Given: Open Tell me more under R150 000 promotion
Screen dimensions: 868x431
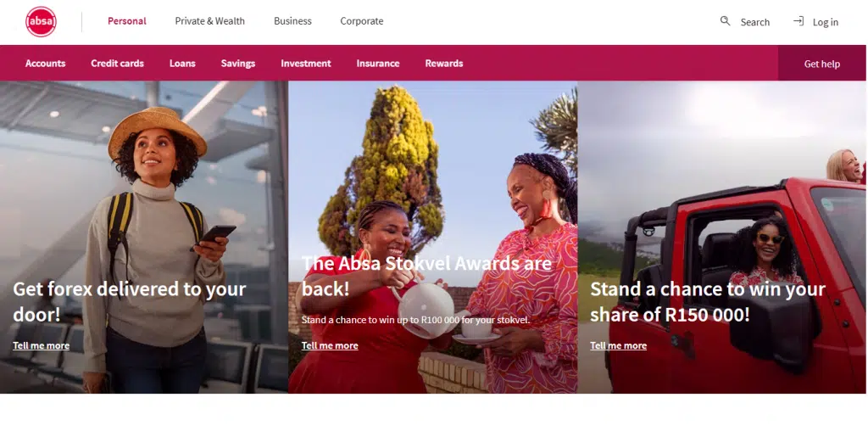Looking at the screenshot, I should coord(618,345).
